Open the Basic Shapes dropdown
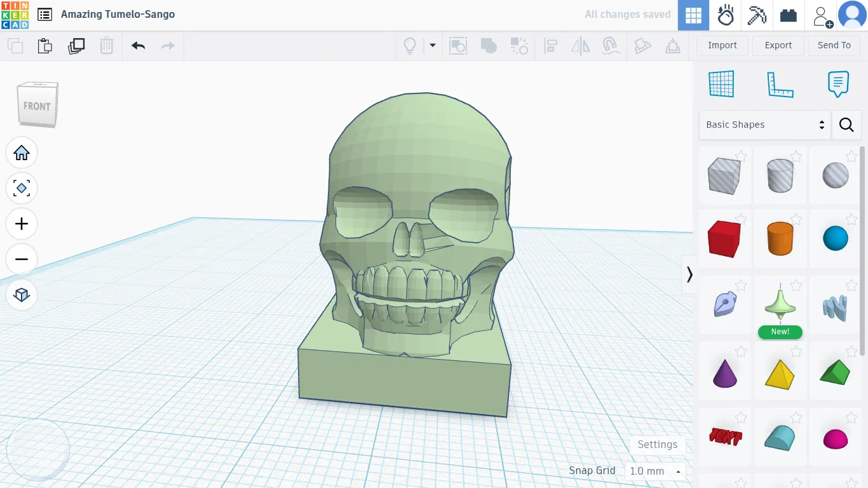This screenshot has height=488, width=868. (x=764, y=125)
